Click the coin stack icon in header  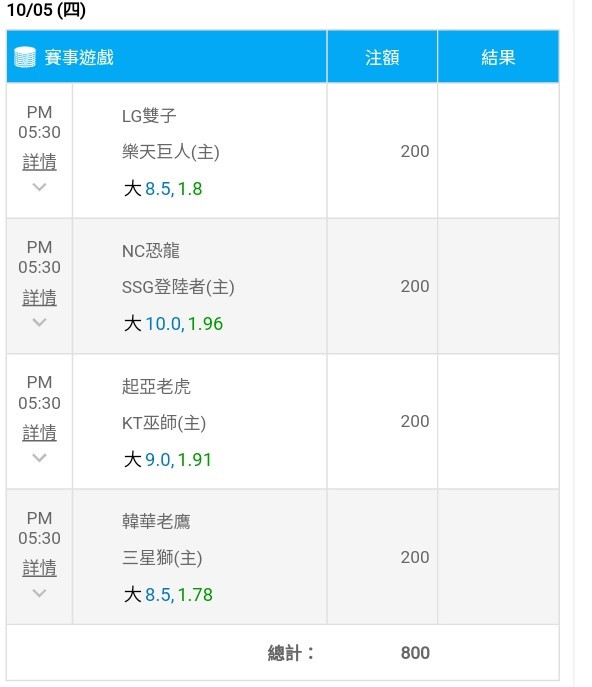tap(25, 57)
